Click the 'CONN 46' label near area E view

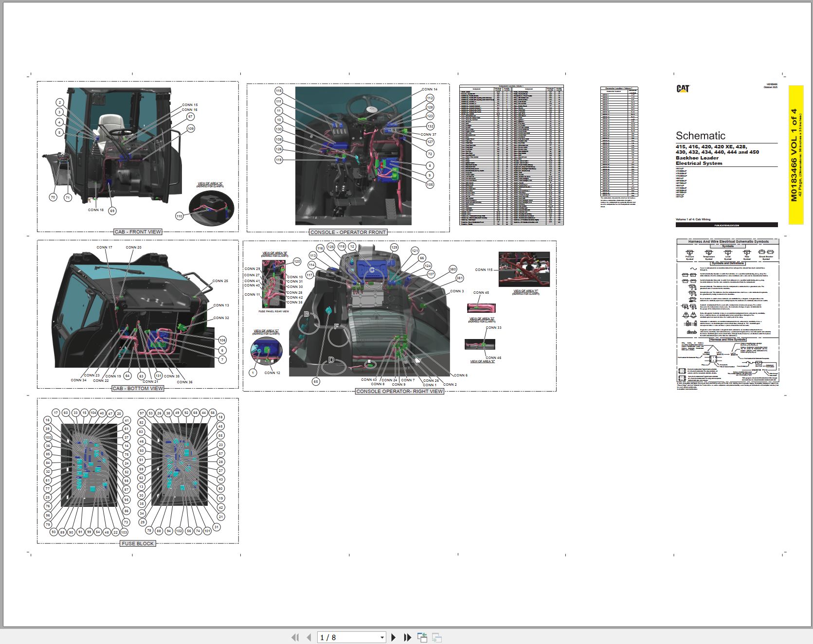(x=493, y=358)
